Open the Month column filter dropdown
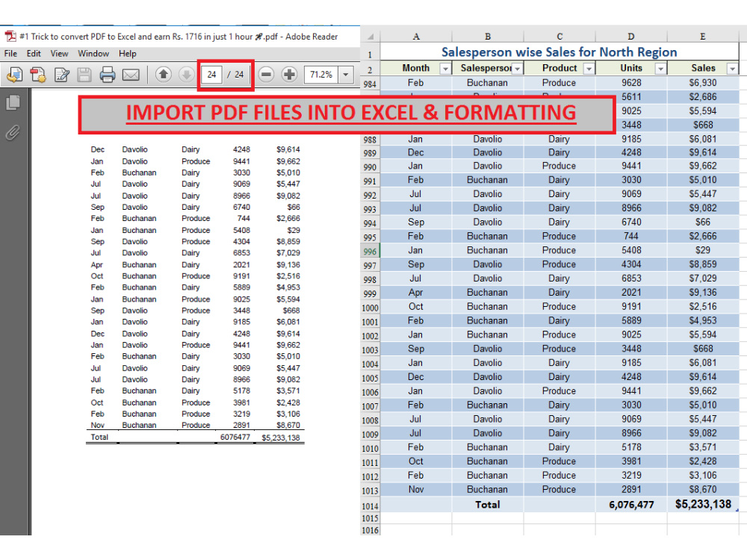This screenshot has height=560, width=747. 445,69
